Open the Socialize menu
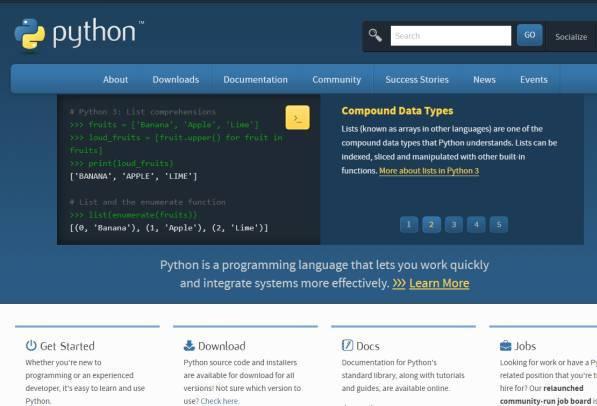This screenshot has width=597, height=406. [x=571, y=37]
